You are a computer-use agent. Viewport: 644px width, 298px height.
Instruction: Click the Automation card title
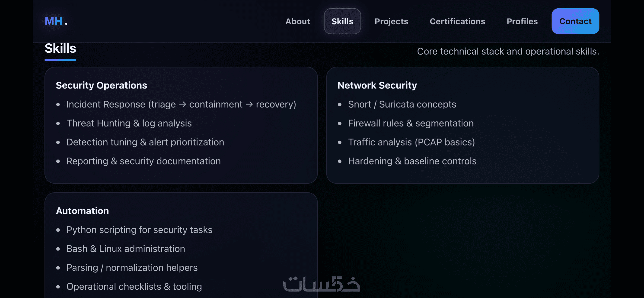82,211
